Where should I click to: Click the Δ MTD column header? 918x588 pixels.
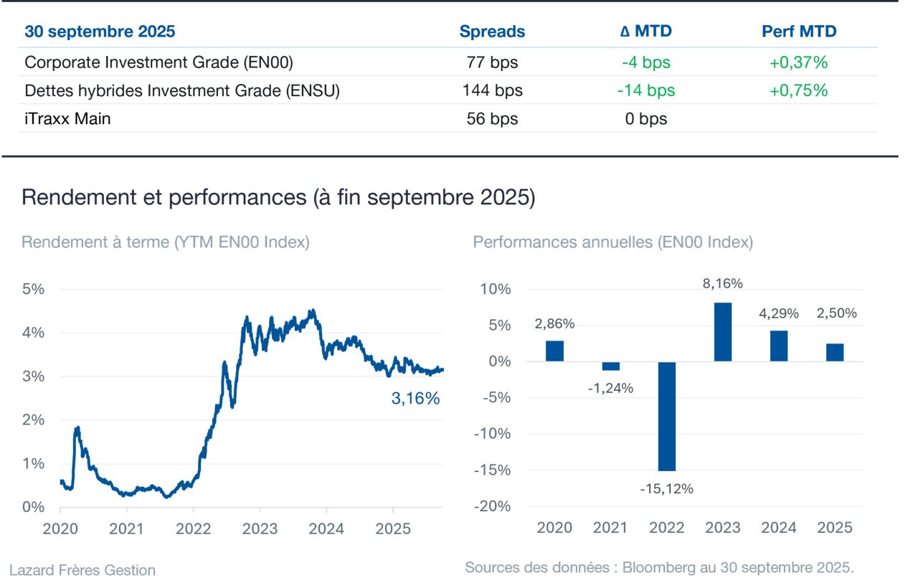point(646,32)
